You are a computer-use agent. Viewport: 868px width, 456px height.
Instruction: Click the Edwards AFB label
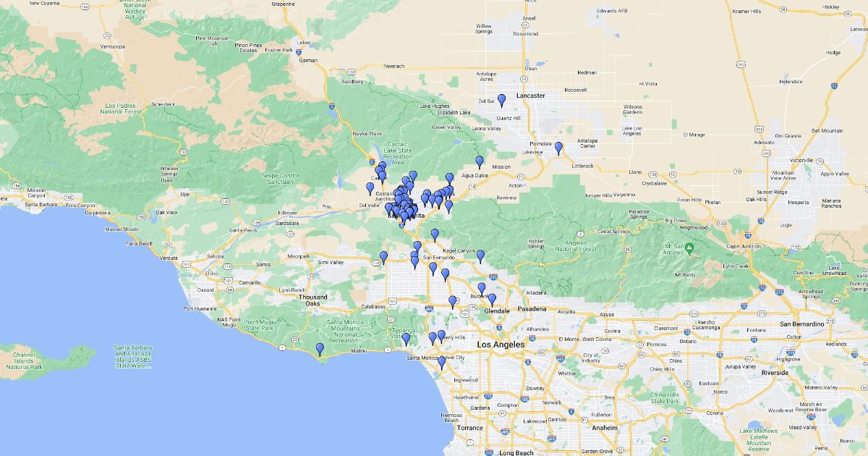point(611,11)
